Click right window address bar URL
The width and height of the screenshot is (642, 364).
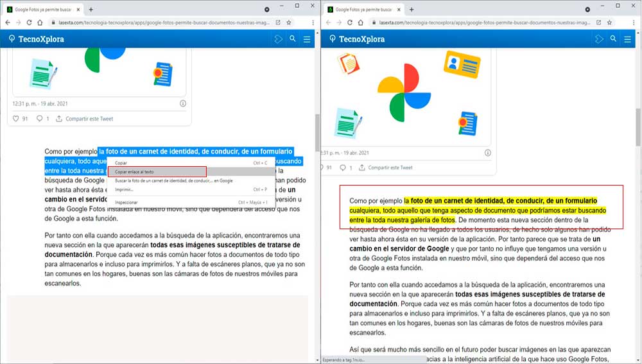(x=484, y=22)
